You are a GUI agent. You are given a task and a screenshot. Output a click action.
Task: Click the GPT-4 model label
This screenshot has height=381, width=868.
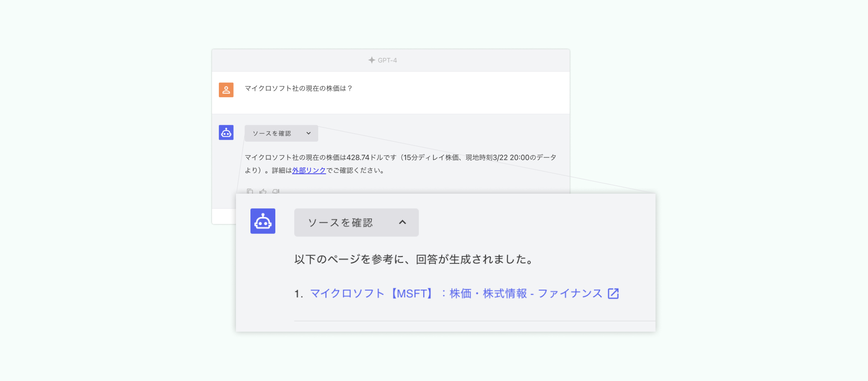387,60
